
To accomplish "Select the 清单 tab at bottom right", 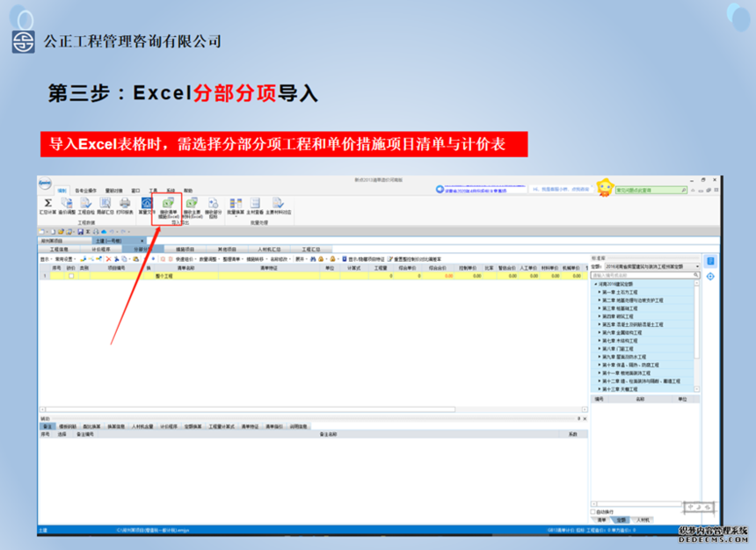I will click(601, 520).
